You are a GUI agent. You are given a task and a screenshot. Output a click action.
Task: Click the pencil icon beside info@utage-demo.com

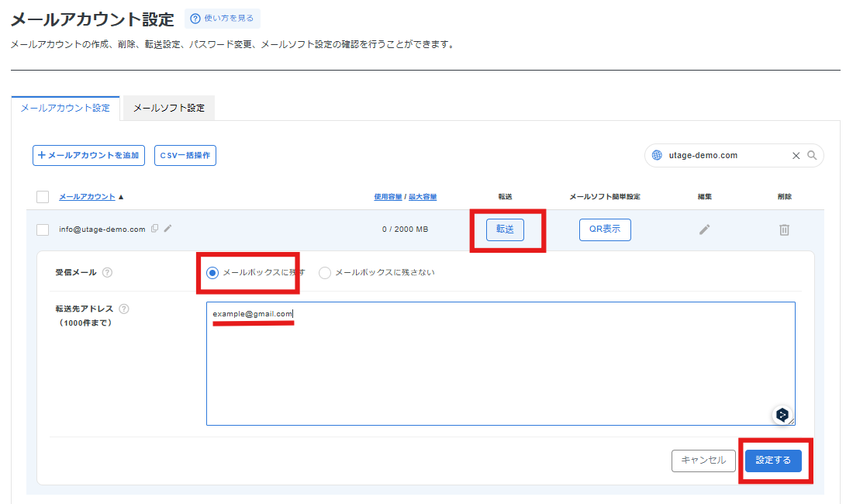168,229
